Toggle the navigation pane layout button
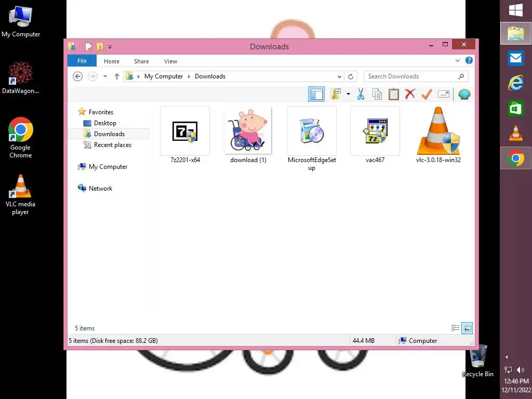Image resolution: width=532 pixels, height=399 pixels. (316, 95)
